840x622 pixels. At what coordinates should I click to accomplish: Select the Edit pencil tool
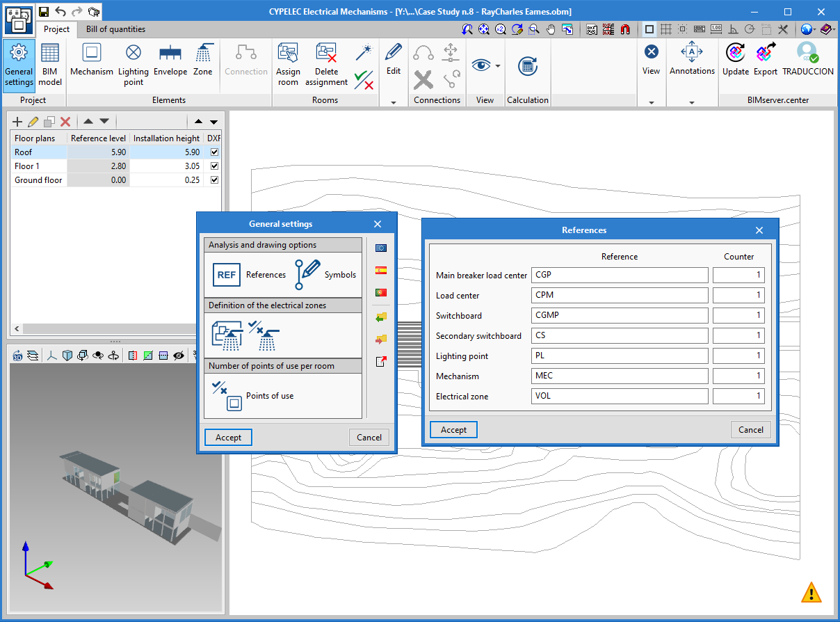[x=394, y=58]
